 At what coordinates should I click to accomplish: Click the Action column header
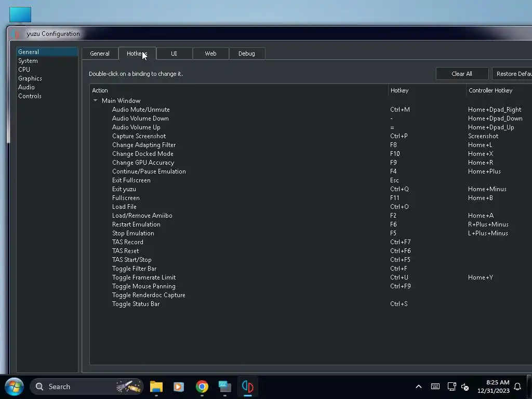239,90
